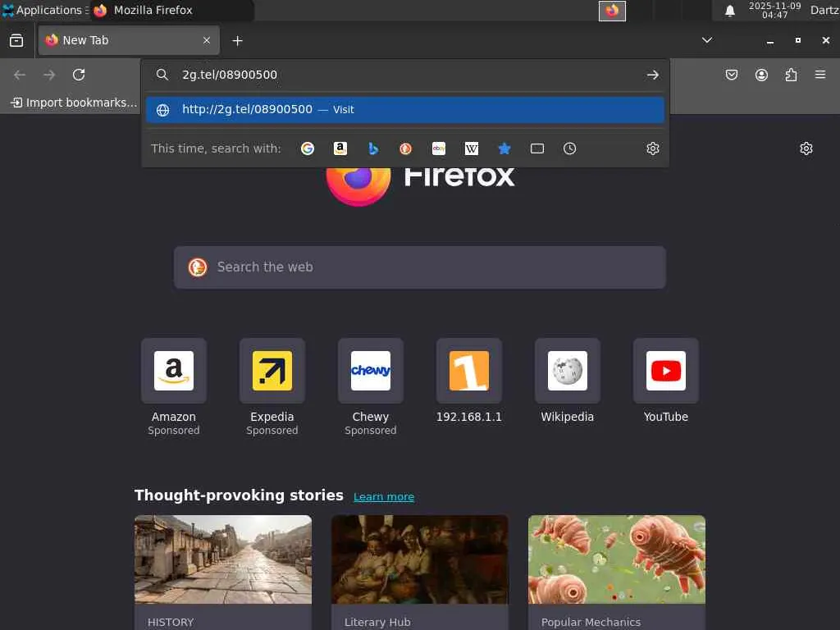Search open tabs using tab icon
This screenshot has height=630, width=840.
(x=536, y=148)
